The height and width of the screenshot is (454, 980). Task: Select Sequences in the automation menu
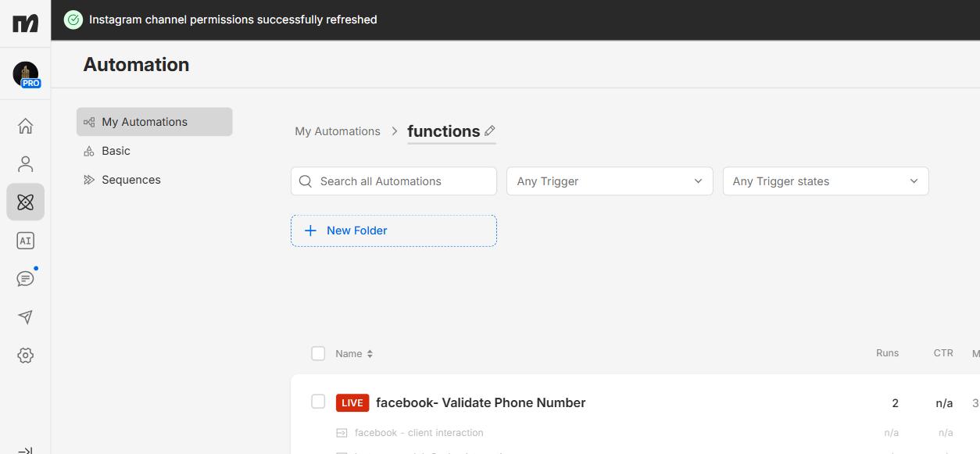(131, 180)
